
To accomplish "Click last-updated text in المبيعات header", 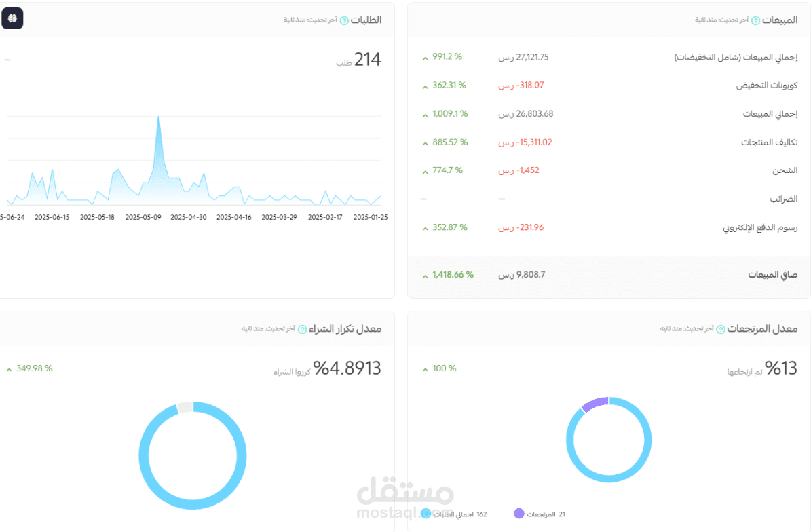I will point(721,20).
